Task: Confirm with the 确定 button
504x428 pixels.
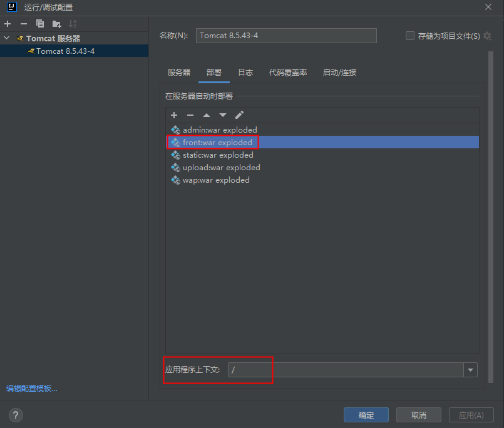Action: point(366,415)
